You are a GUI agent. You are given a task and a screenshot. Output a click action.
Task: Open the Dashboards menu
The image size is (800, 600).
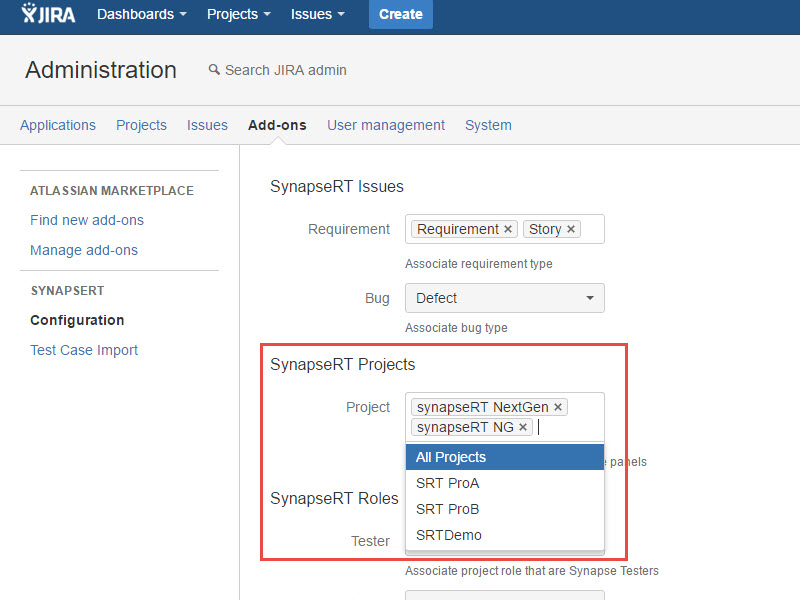[141, 15]
